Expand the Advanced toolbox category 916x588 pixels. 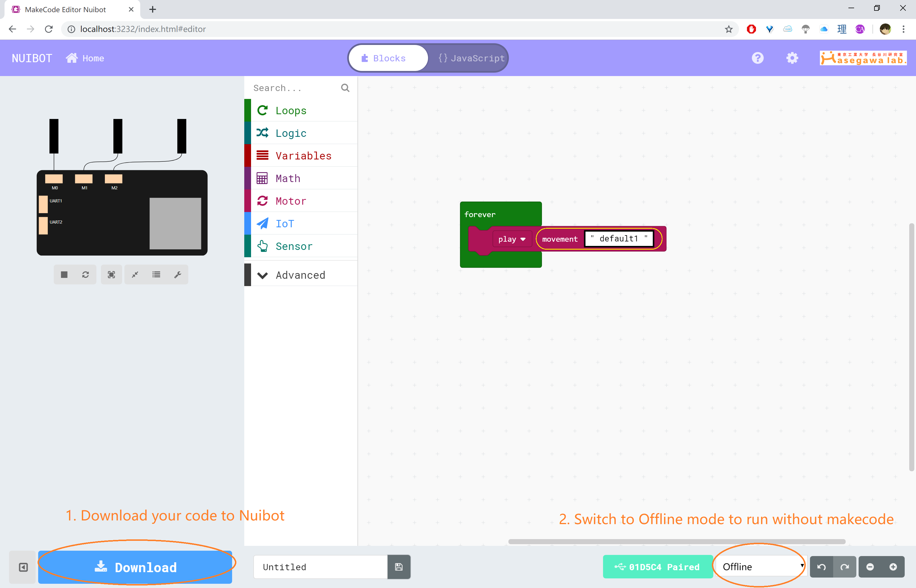click(x=301, y=275)
